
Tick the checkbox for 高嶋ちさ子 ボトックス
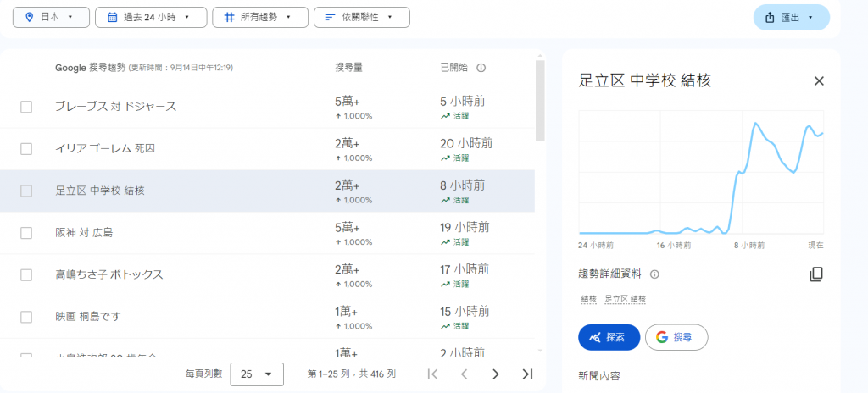(x=26, y=275)
